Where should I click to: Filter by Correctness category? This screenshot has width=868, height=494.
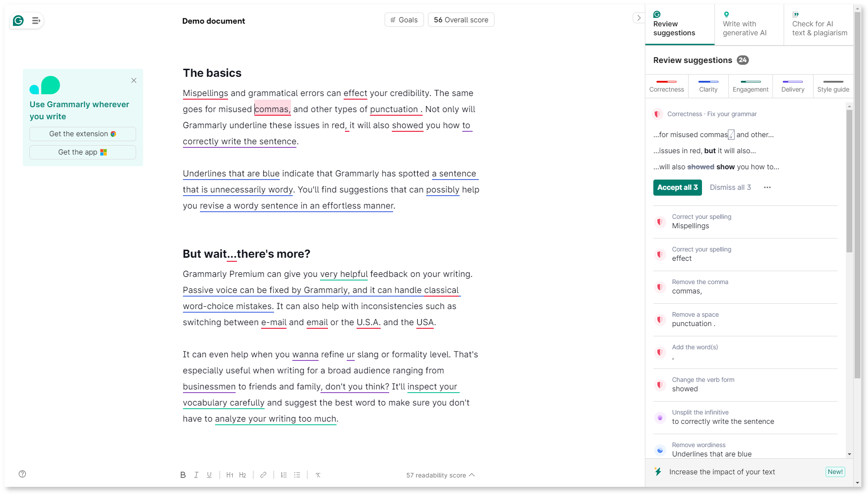coord(666,86)
